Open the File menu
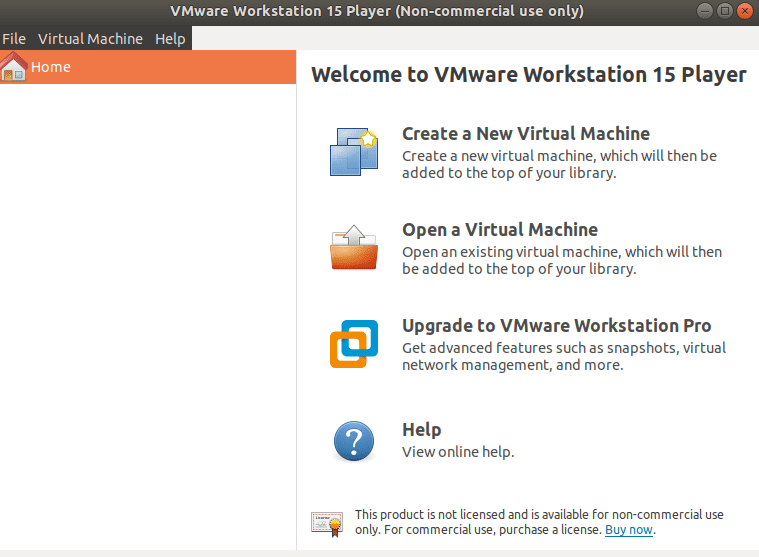 pos(14,39)
